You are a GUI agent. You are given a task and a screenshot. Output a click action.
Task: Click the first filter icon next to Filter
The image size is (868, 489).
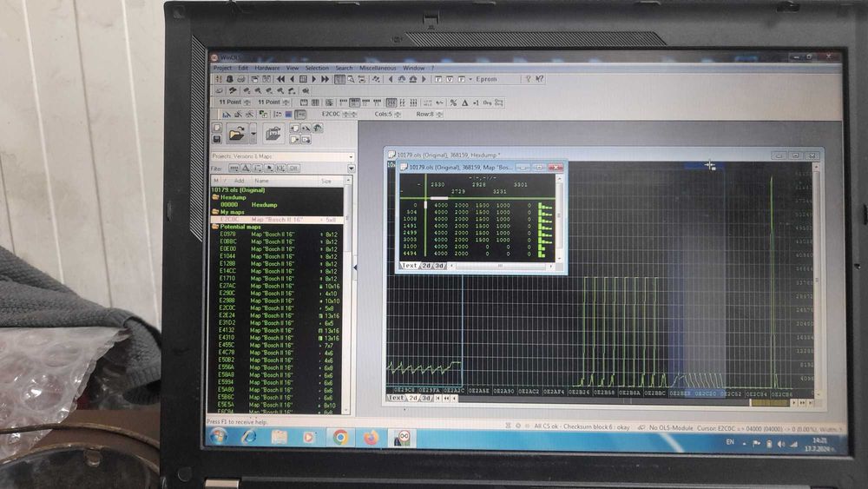(233, 168)
